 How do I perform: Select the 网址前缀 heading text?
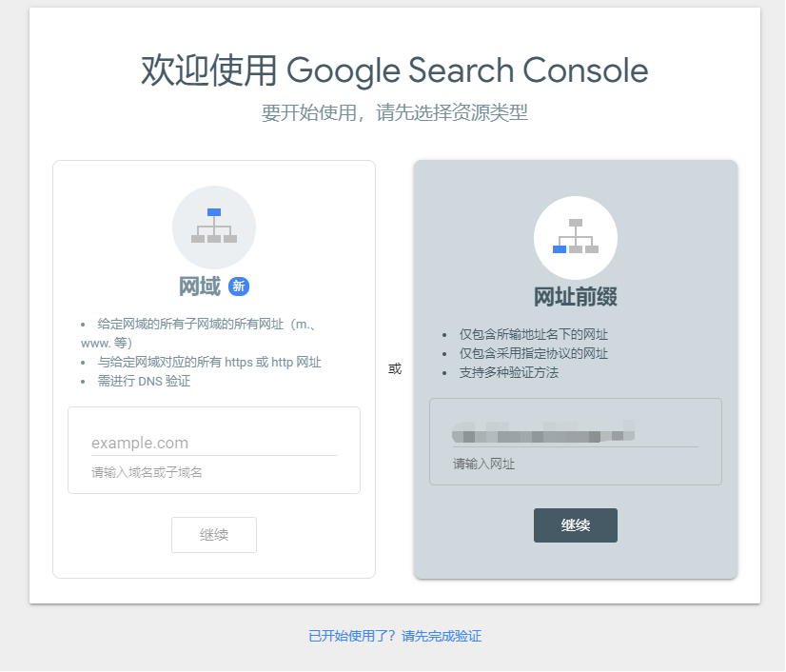[575, 297]
